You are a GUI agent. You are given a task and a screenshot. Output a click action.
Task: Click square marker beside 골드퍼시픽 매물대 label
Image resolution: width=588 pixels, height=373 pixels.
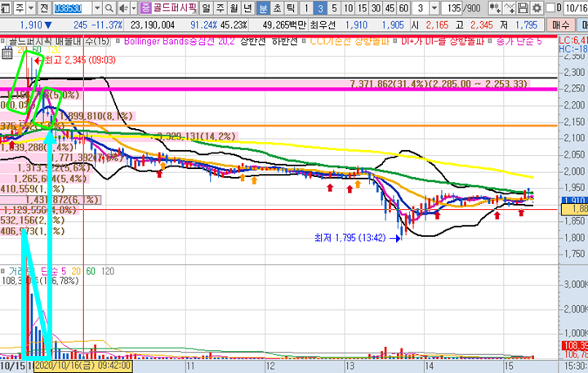[x=2, y=41]
